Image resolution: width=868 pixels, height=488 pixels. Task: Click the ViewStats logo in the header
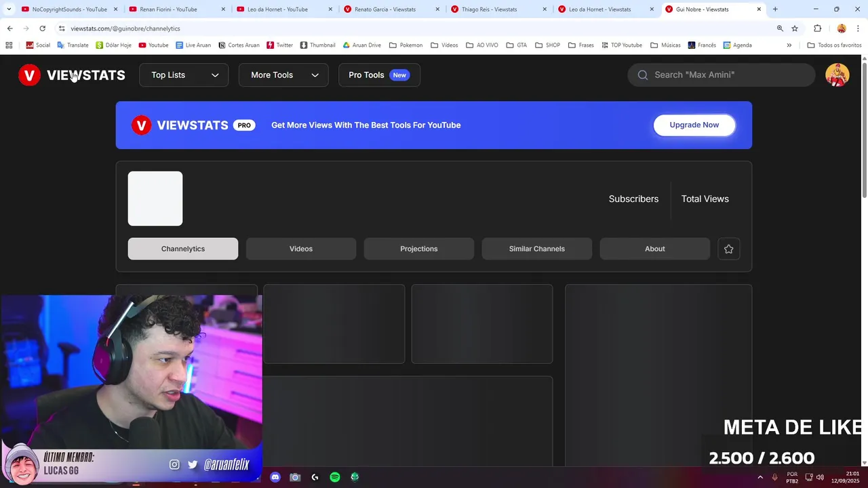[x=72, y=75]
